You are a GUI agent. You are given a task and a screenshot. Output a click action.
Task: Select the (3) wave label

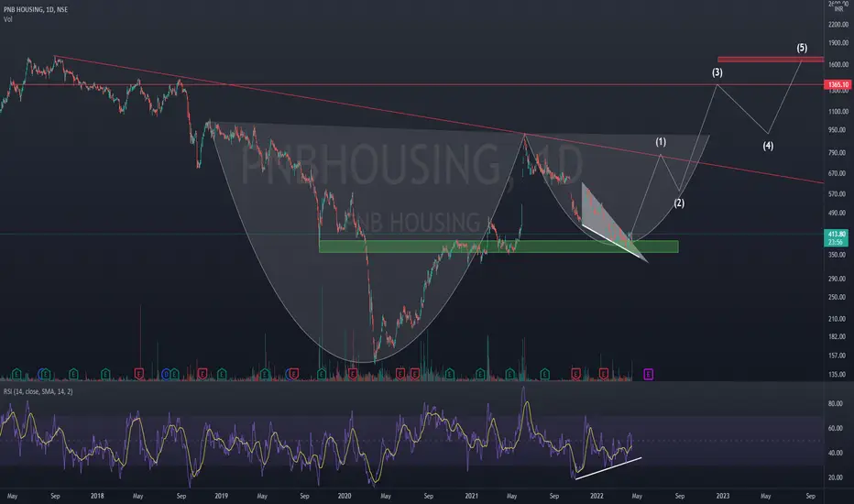[x=717, y=71]
